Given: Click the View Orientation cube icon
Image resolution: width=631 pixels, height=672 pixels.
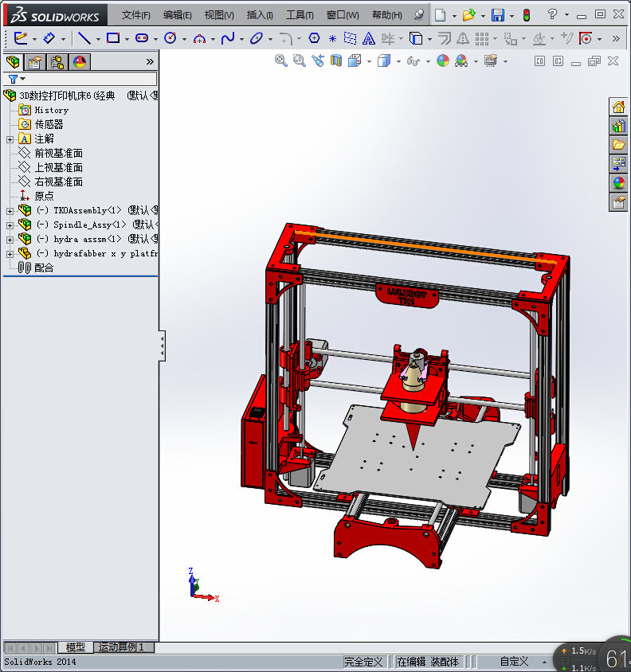Looking at the screenshot, I should tap(355, 61).
